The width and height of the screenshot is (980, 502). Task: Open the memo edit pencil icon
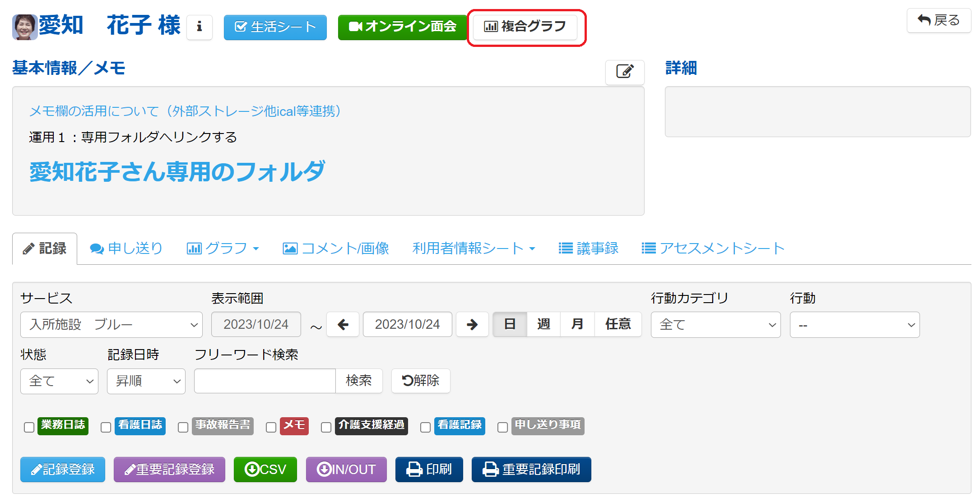point(624,72)
